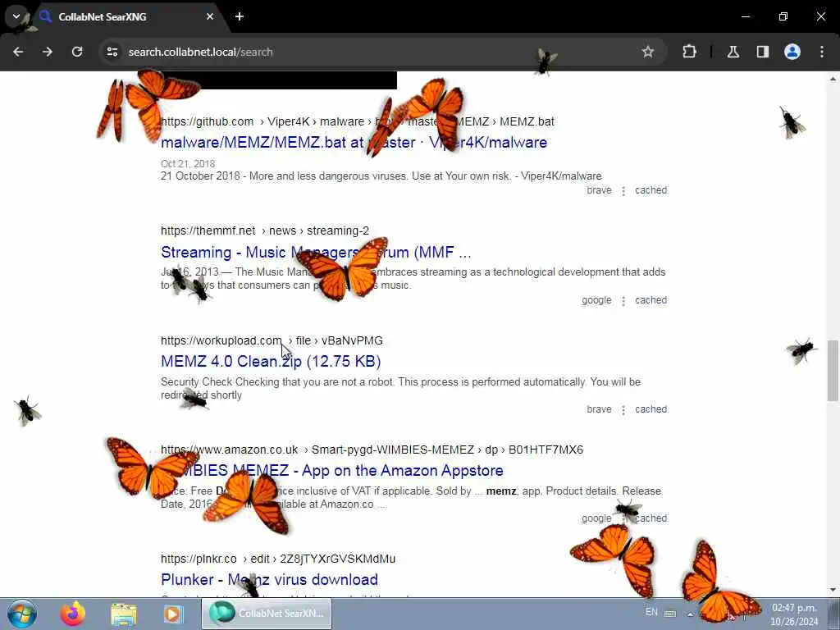Go forward using browser arrow
This screenshot has width=840, height=630.
pyautogui.click(x=48, y=52)
